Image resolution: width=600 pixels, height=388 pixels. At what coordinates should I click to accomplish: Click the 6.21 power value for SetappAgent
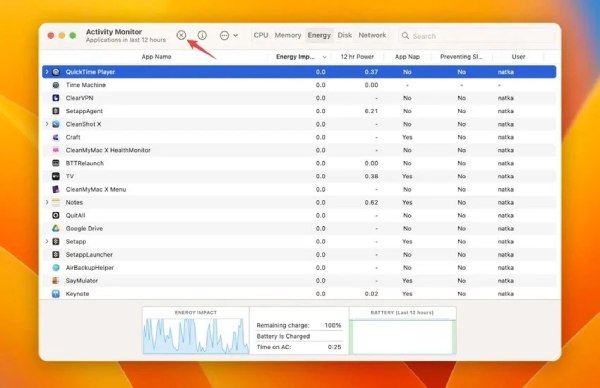371,111
